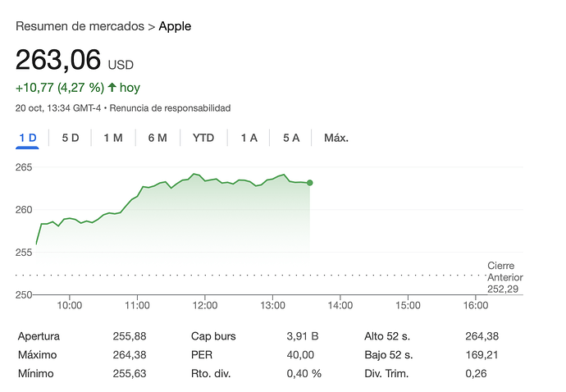Show the 6 M chart view
Screen dimensions: 566x392
point(157,138)
